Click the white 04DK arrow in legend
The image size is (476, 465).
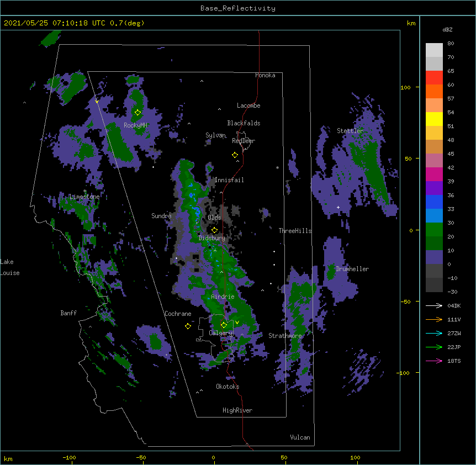click(x=434, y=305)
